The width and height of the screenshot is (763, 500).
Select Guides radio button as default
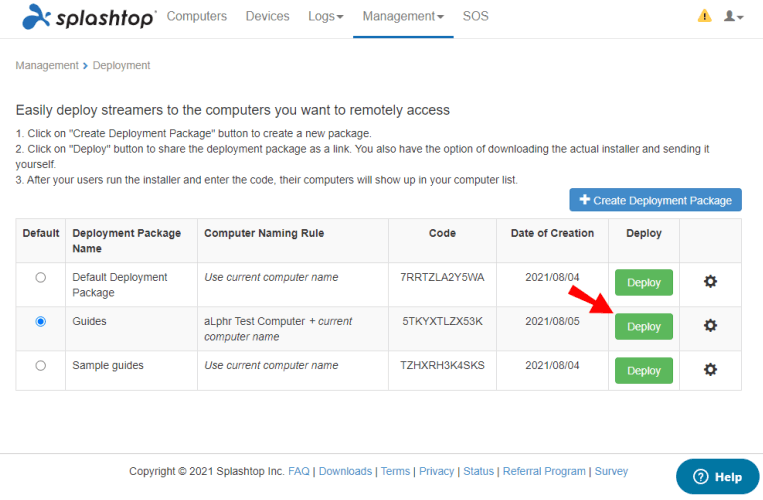pos(40,322)
